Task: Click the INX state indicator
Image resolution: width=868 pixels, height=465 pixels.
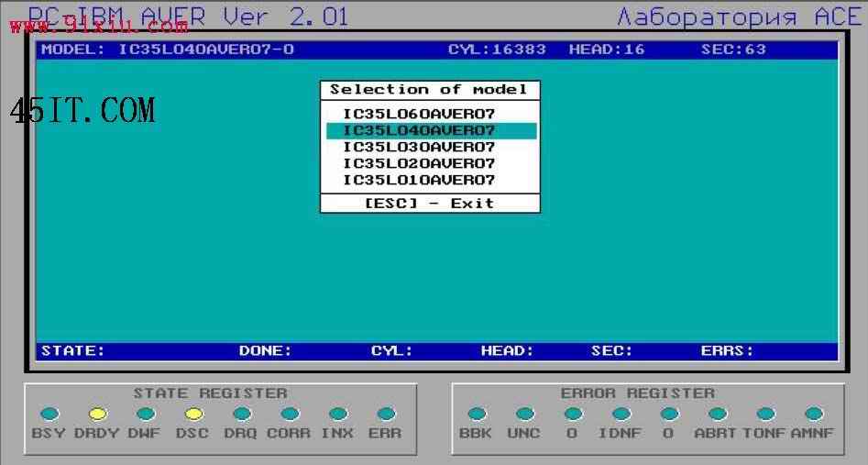Action: (337, 414)
